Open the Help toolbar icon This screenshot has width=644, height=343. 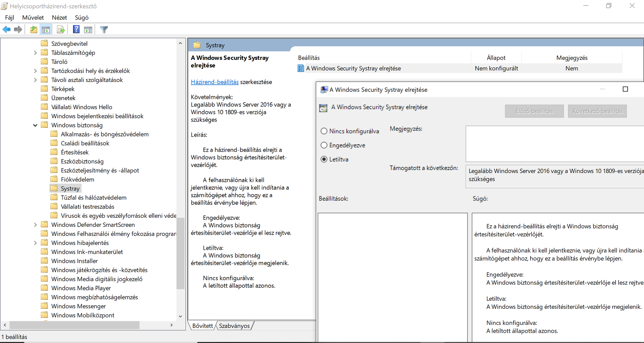[x=76, y=30]
